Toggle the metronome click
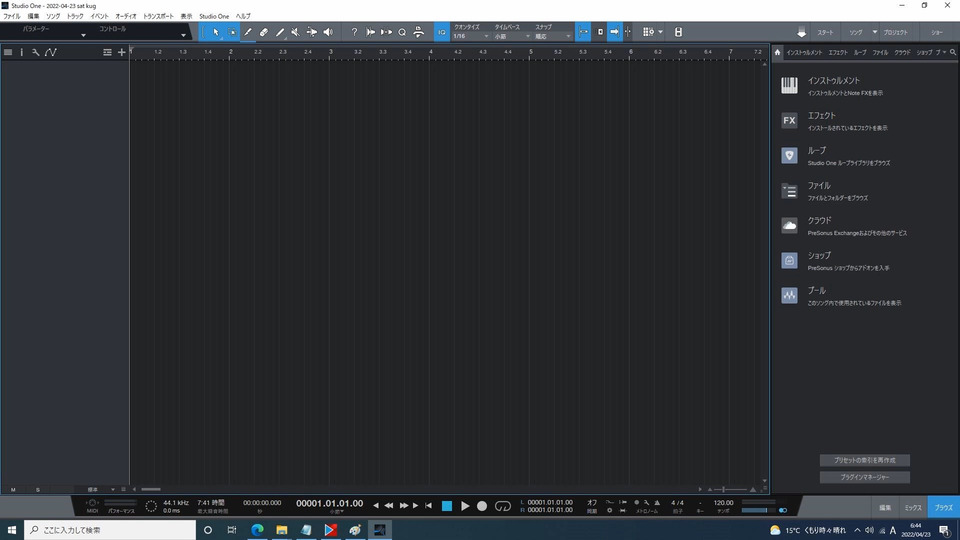960x540 pixels. [657, 503]
